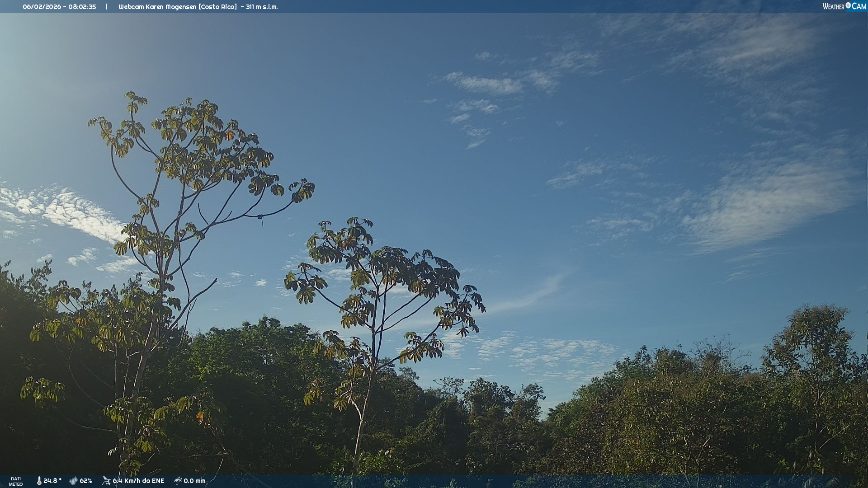Click the CAM text in the logo
This screenshot has height=488, width=868.
coord(859,6)
